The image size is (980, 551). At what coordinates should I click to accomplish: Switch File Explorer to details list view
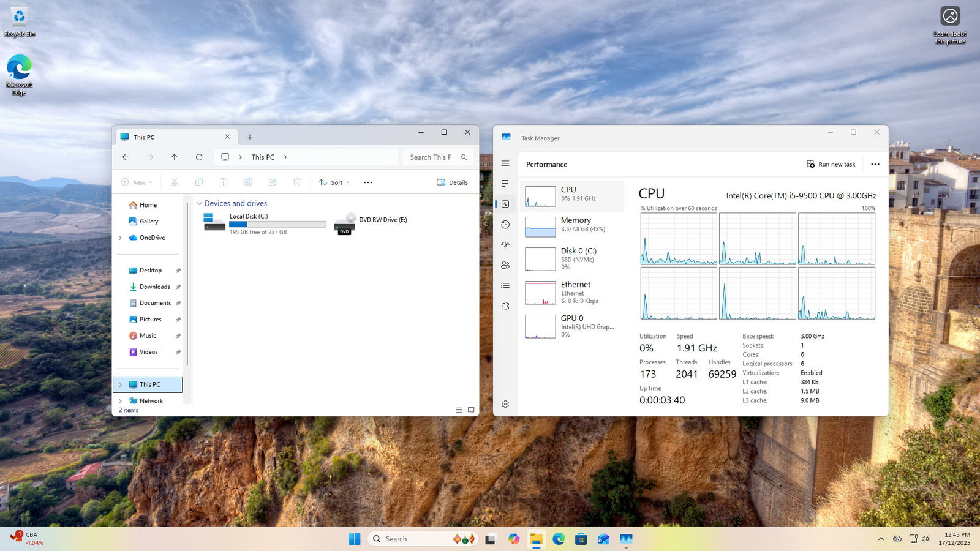(x=459, y=410)
